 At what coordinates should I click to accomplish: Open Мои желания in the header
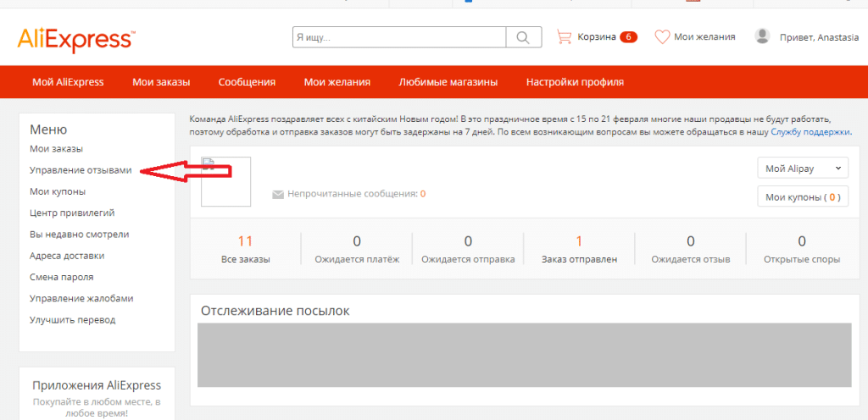coord(704,37)
